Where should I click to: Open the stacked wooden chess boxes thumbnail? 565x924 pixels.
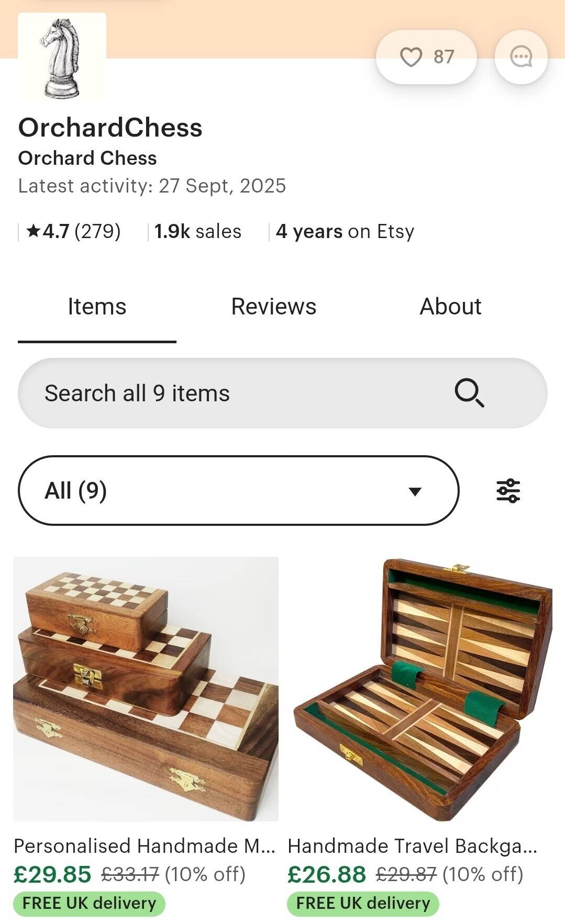tap(146, 689)
